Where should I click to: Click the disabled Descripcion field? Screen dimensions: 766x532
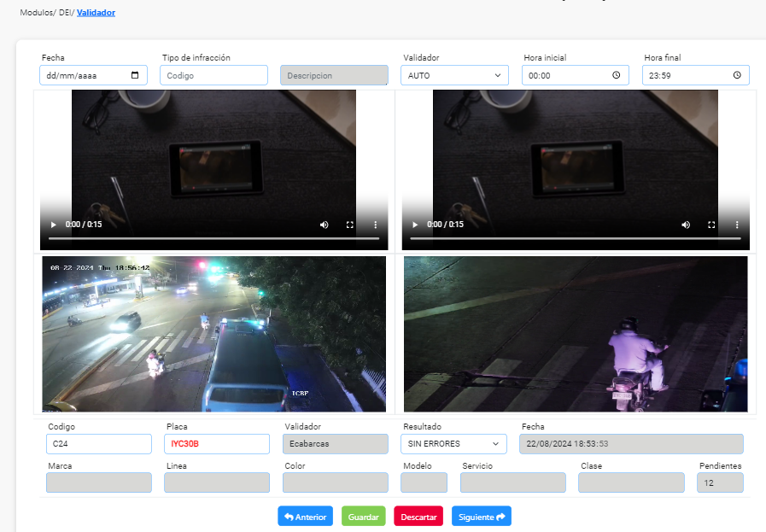click(334, 75)
